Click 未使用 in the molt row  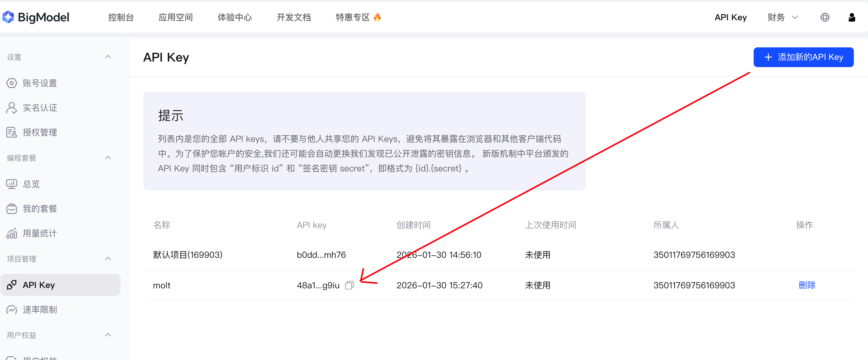538,286
